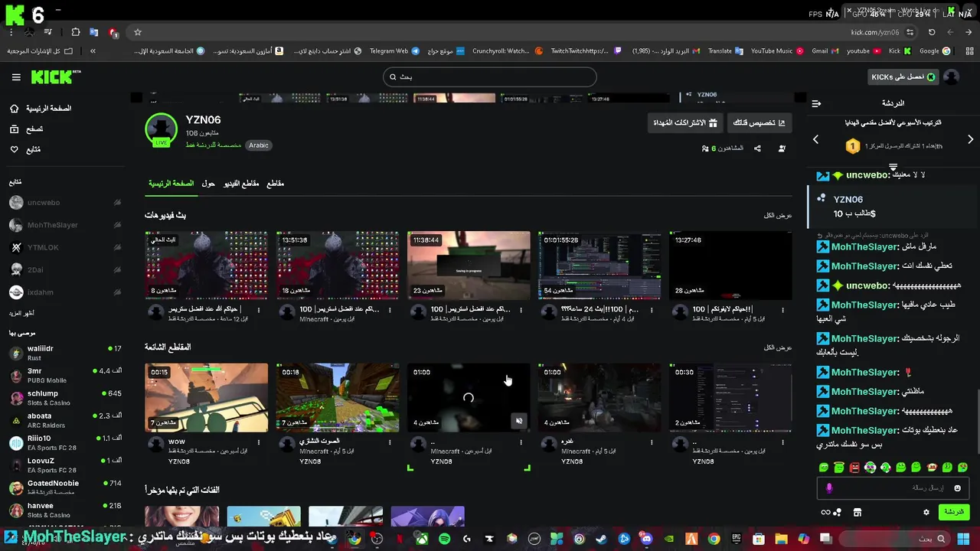Image resolution: width=980 pixels, height=551 pixels.
Task: Open the 13:27:48 stream video thumbnail
Action: coord(730,266)
